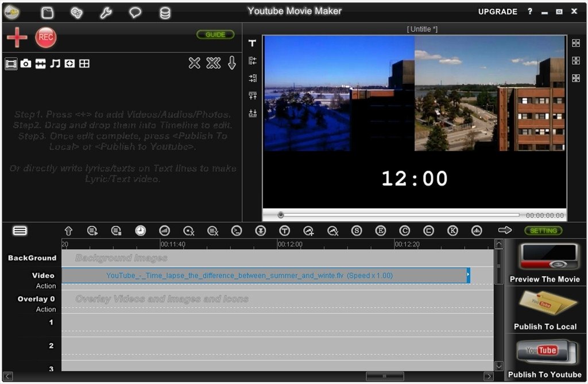Open the speech bubble feedback icon
The height and width of the screenshot is (384, 588).
(x=135, y=13)
